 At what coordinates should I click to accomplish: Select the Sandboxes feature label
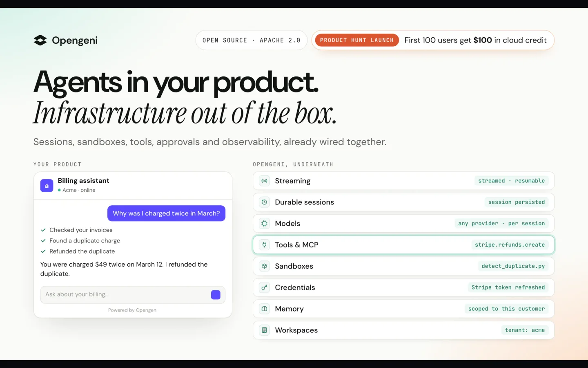(x=294, y=266)
